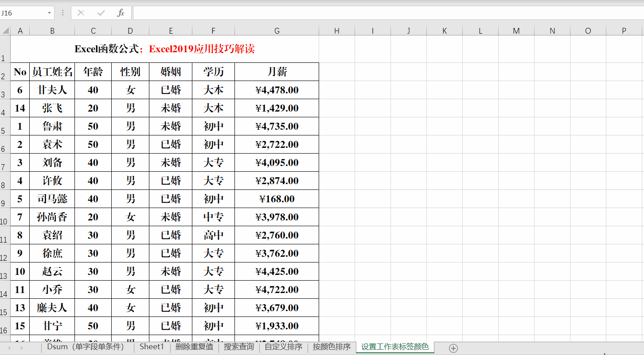Switch to the 自定义排序 sheet tab
Viewport: 644px width, 355px height.
click(x=284, y=347)
